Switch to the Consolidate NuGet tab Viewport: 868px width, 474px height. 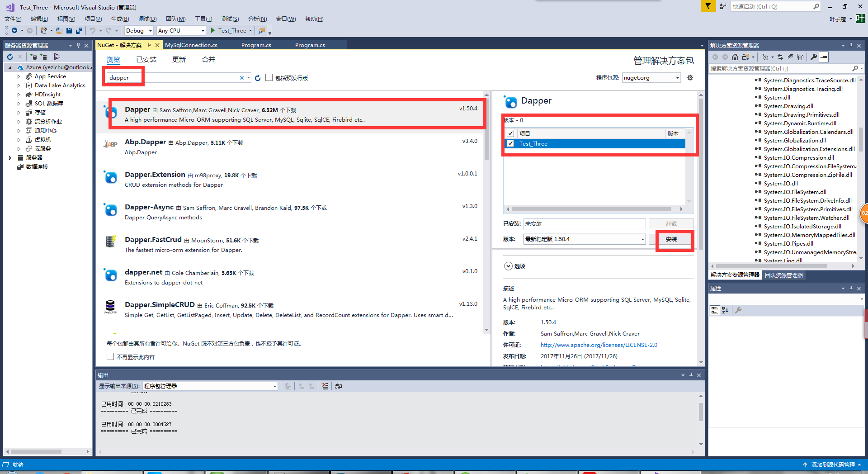(208, 60)
